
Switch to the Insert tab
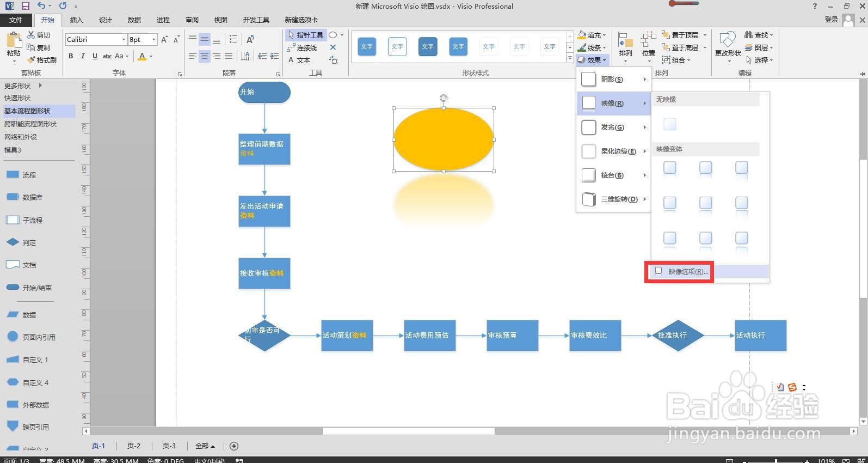pyautogui.click(x=77, y=20)
